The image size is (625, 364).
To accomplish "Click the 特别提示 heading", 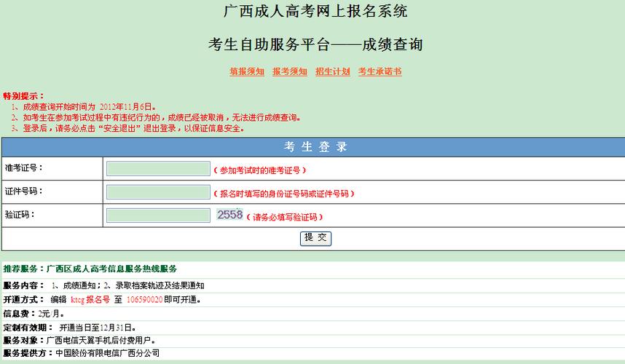I will [x=23, y=96].
